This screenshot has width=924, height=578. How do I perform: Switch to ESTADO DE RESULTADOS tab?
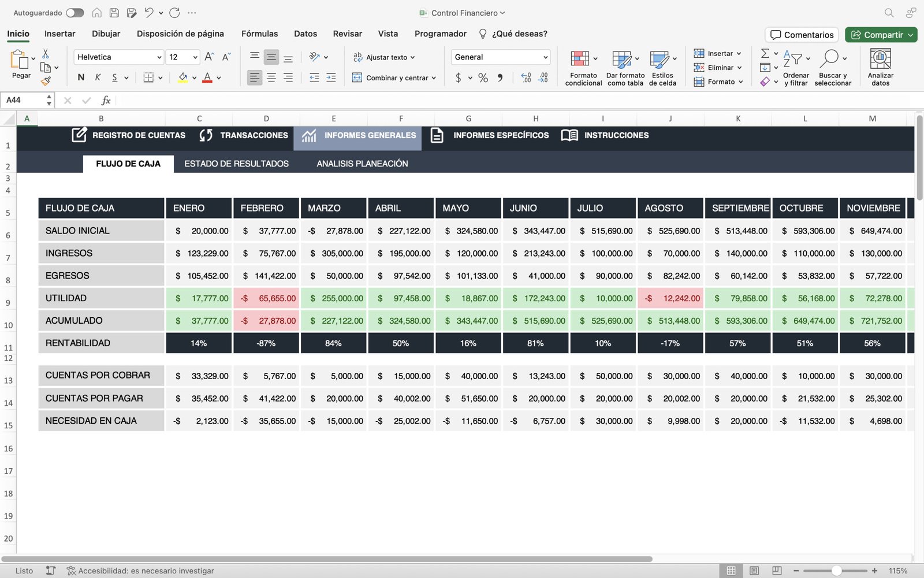tap(236, 164)
